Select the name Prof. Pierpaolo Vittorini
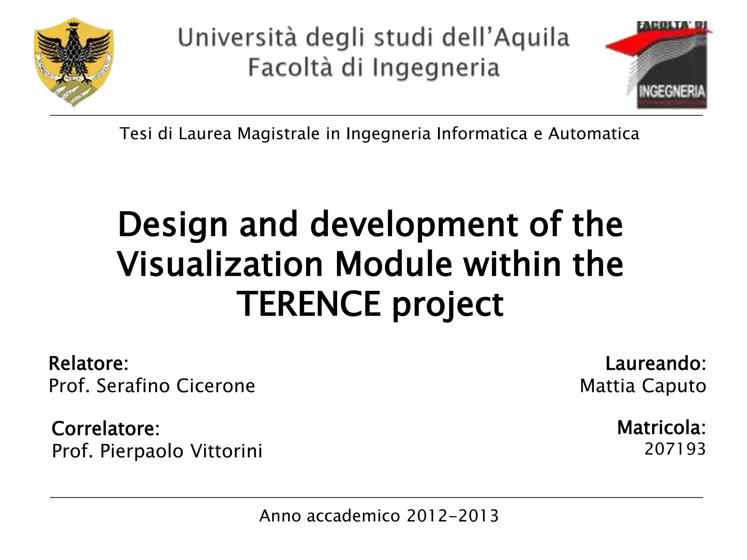Screen dimensions: 747x560 [157, 451]
